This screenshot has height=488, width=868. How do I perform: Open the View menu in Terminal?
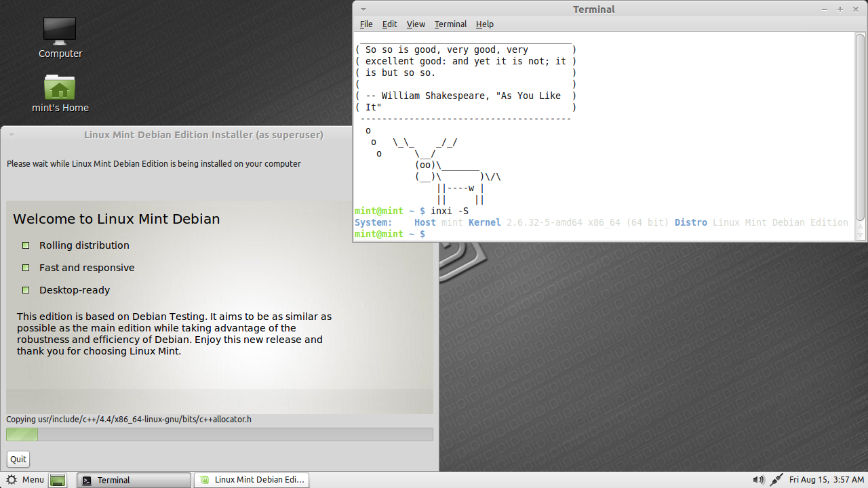coord(416,24)
